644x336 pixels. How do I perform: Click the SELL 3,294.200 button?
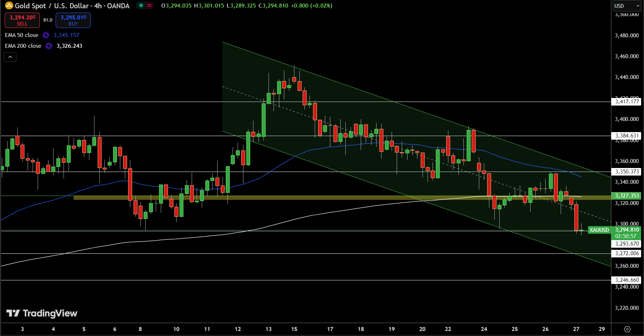point(22,20)
